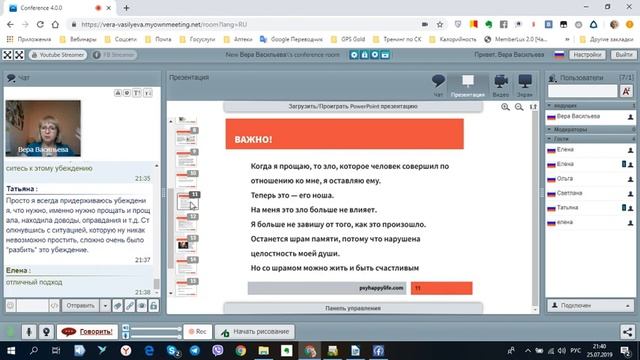Start recording with the Rec button
This screenshot has width=640, height=360.
click(x=198, y=331)
